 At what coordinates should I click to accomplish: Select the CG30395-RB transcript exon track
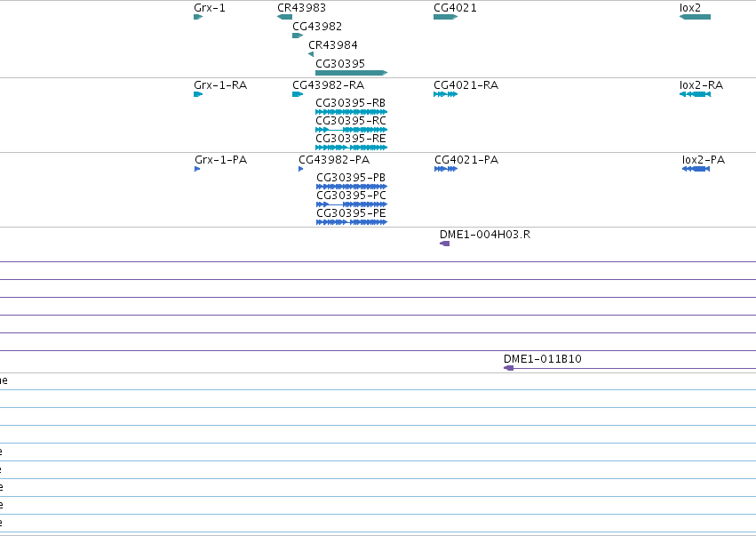tap(352, 112)
